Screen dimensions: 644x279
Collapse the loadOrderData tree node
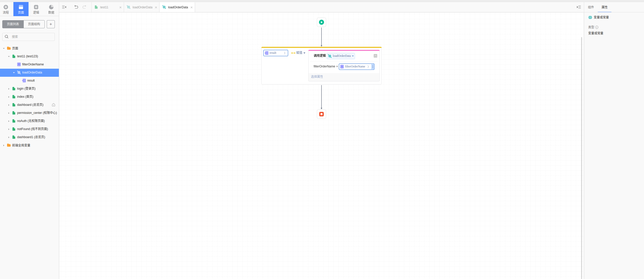tap(14, 72)
